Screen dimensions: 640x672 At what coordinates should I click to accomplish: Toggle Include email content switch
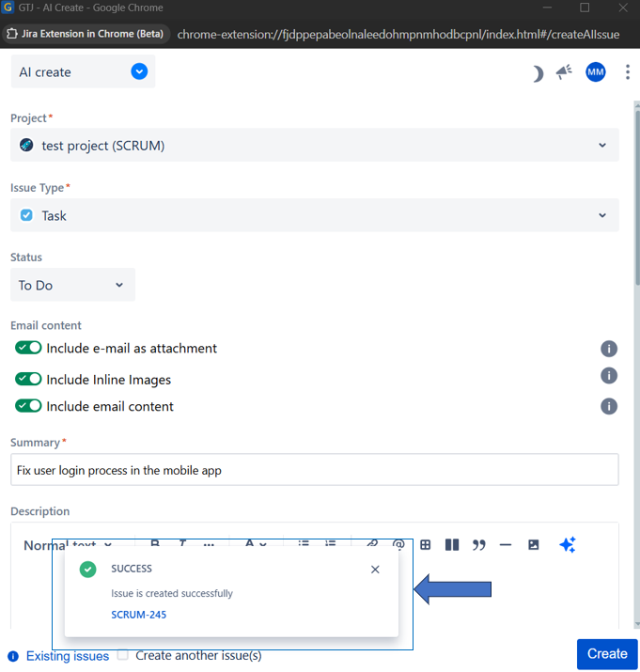point(29,406)
